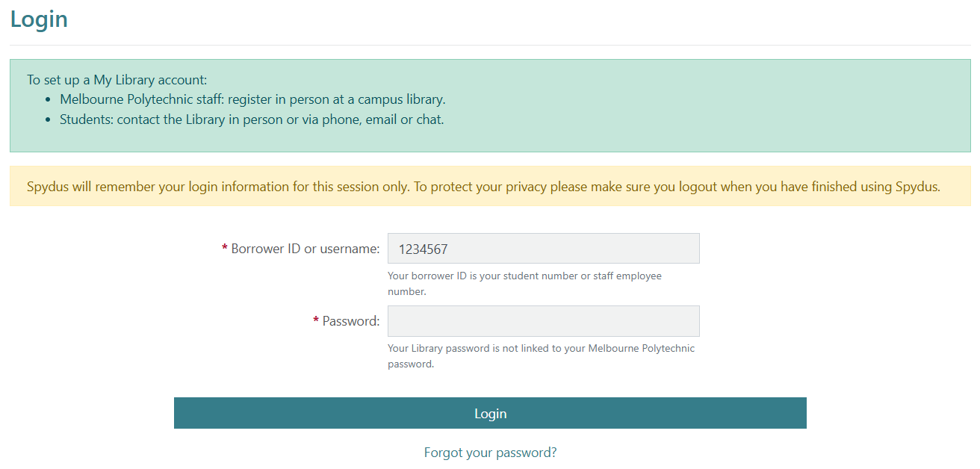Open the "Forgot your password?" link
Image resolution: width=980 pixels, height=469 pixels.
tap(490, 453)
